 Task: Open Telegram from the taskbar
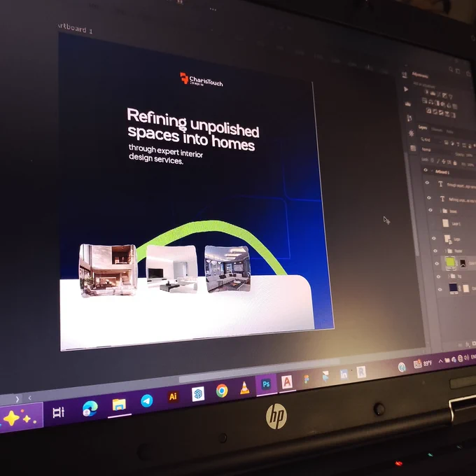tap(146, 400)
